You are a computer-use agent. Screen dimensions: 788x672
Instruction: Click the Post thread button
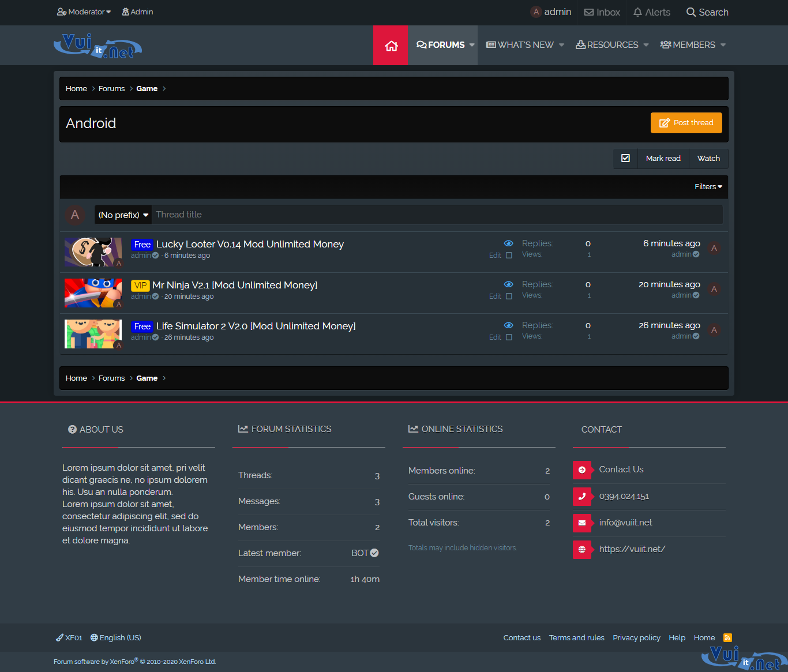tap(686, 123)
